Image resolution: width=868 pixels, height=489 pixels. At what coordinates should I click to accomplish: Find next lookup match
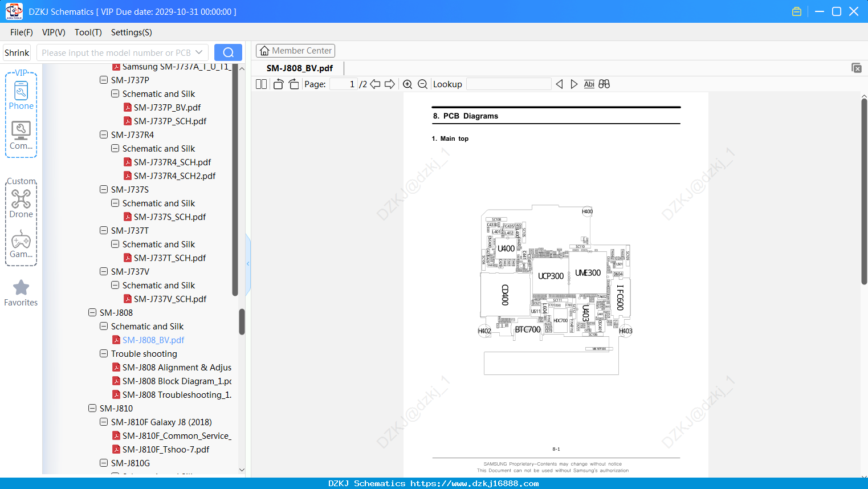(574, 84)
